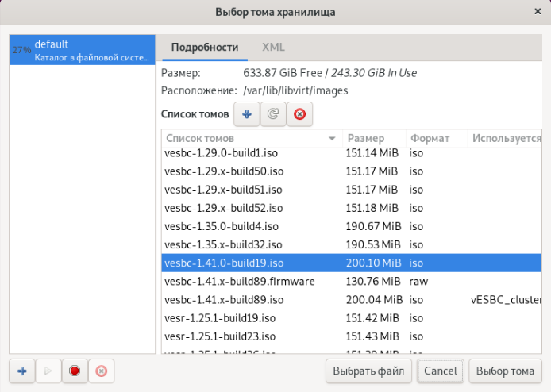
Task: Refresh the volume list
Action: (273, 114)
